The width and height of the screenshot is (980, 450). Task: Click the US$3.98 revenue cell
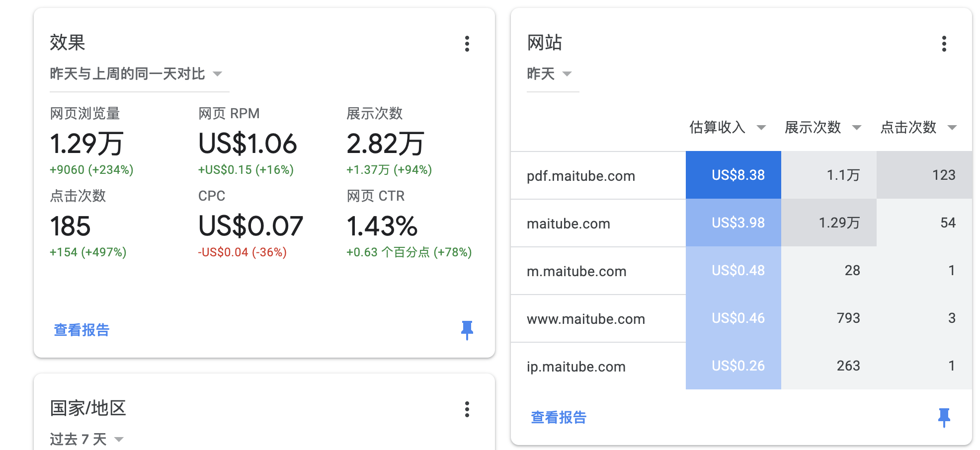point(734,223)
